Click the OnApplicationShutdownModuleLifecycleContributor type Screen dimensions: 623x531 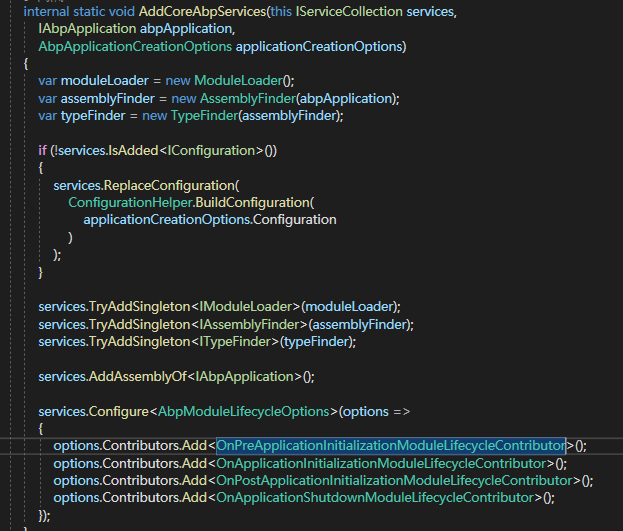pyautogui.click(x=375, y=498)
